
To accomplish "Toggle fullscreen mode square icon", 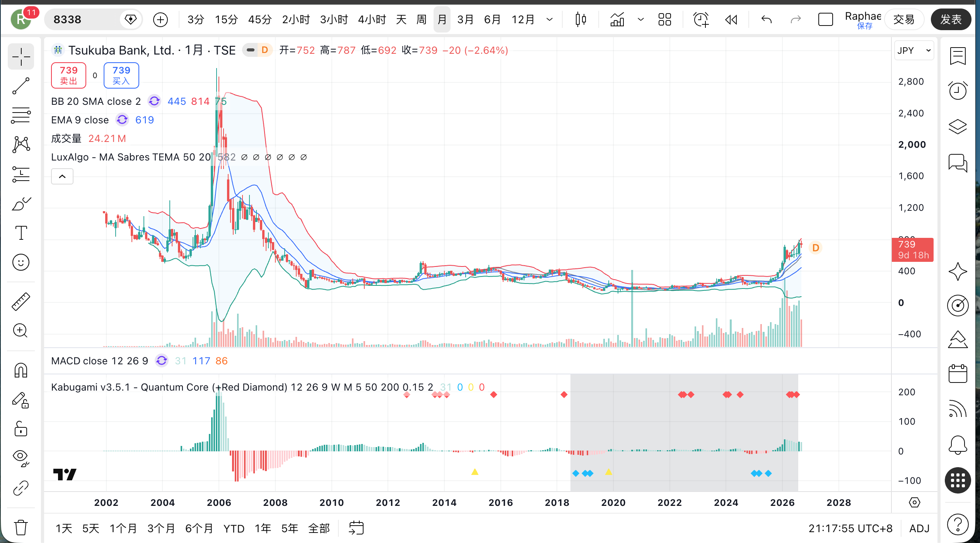I will (x=825, y=19).
